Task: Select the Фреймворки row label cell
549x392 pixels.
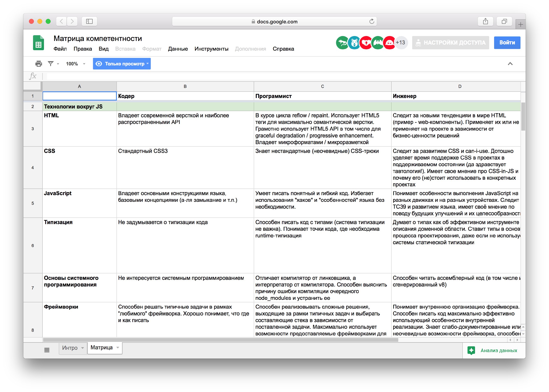Action: (79, 320)
